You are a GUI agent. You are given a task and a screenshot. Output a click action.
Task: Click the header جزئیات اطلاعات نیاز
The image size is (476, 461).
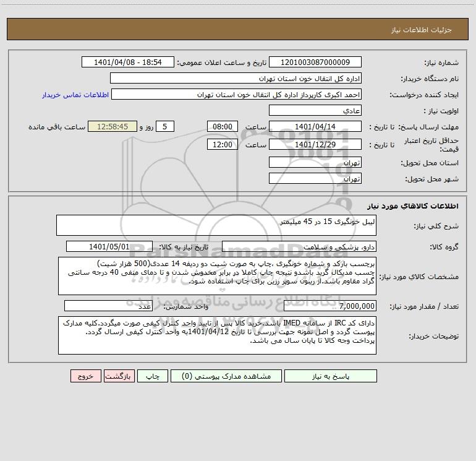pos(422,30)
